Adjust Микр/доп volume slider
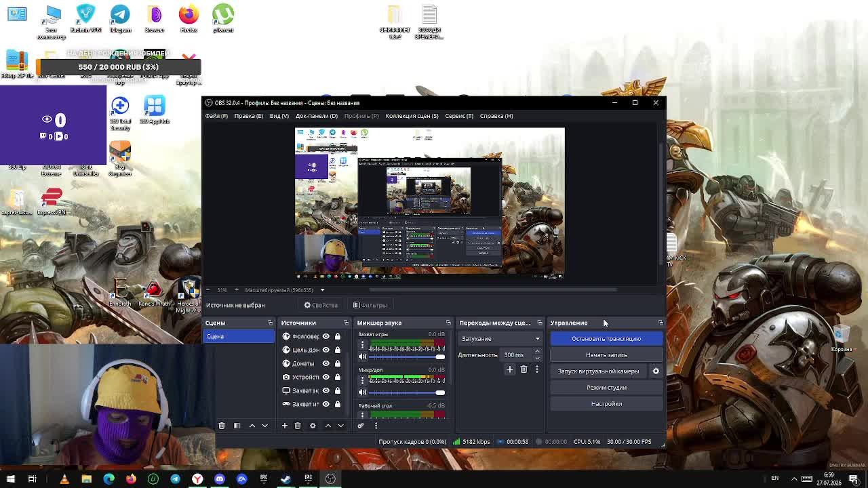 point(407,392)
